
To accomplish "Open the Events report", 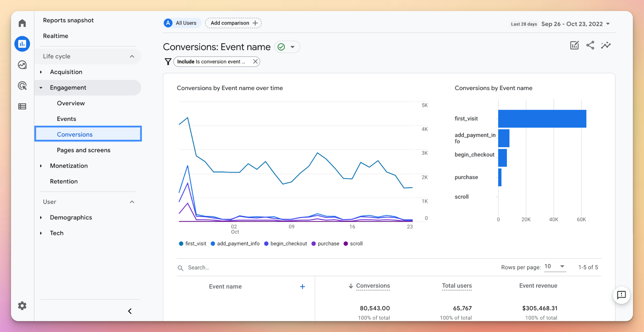I will point(66,119).
